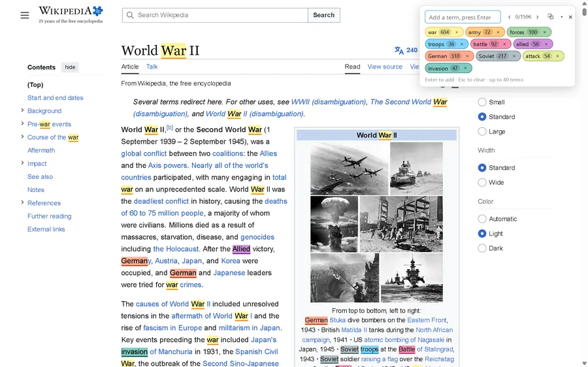
Task: Select Light color mode
Action: 482,233
